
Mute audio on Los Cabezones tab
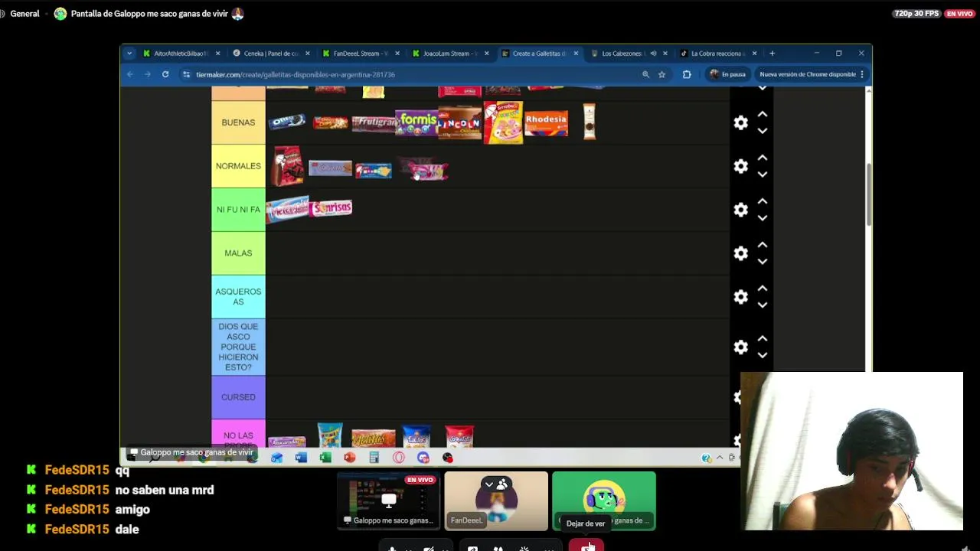[653, 54]
